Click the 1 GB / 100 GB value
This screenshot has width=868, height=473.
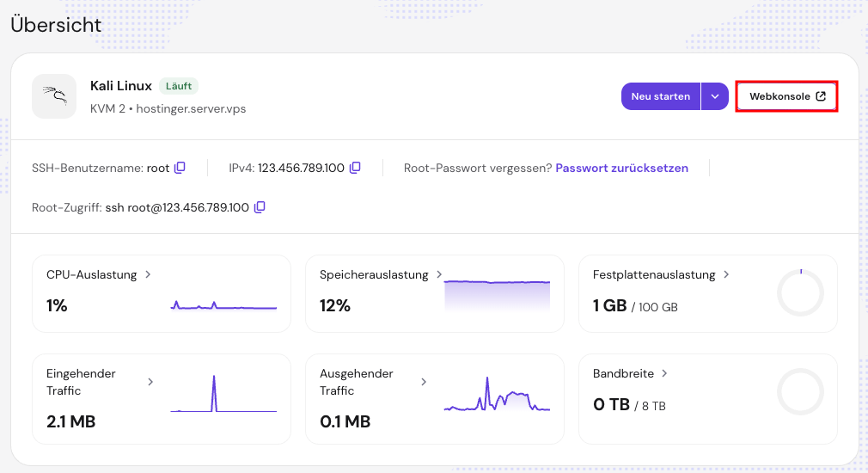point(635,306)
